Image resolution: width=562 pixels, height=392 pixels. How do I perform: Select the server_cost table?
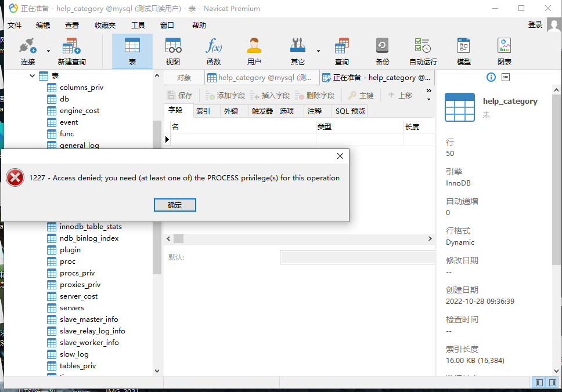[x=78, y=296]
